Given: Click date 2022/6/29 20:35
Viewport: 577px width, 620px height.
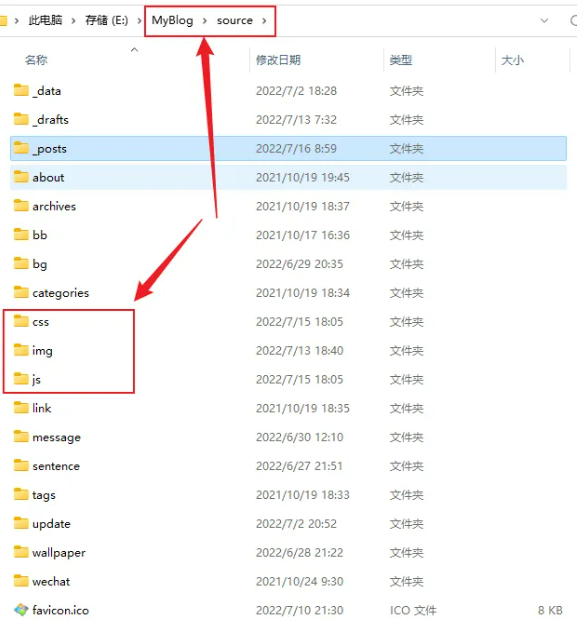Looking at the screenshot, I should tap(299, 264).
